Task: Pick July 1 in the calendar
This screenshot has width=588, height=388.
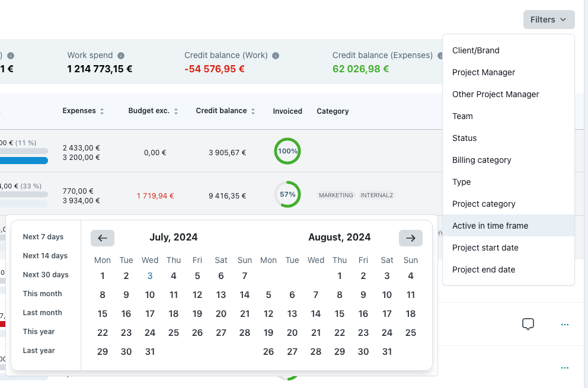Action: pyautogui.click(x=103, y=276)
